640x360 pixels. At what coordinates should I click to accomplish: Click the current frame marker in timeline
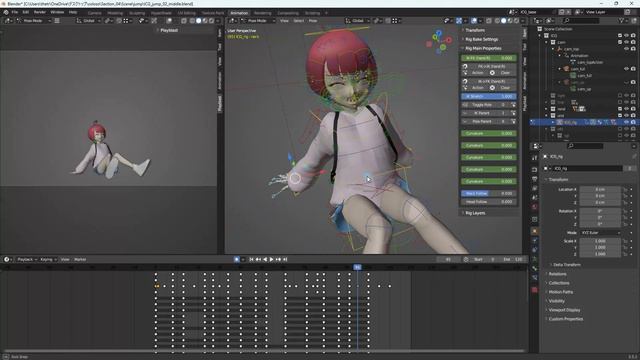click(x=357, y=267)
